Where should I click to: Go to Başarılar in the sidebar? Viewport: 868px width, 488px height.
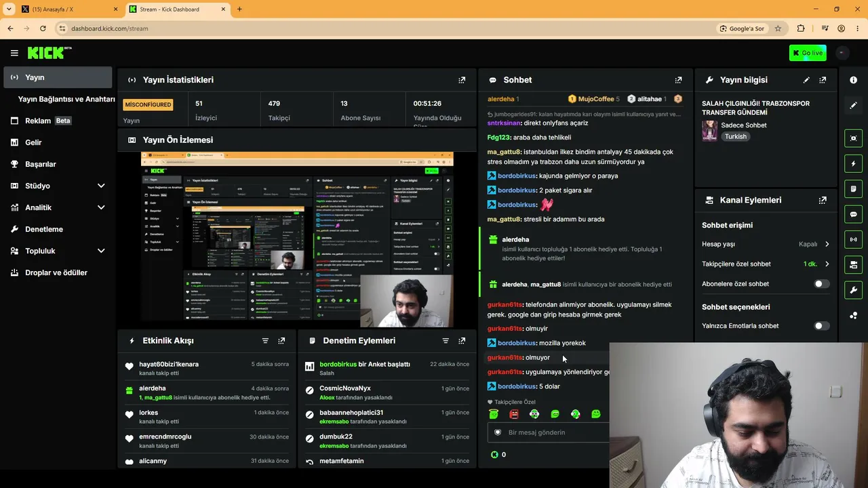pos(56,164)
